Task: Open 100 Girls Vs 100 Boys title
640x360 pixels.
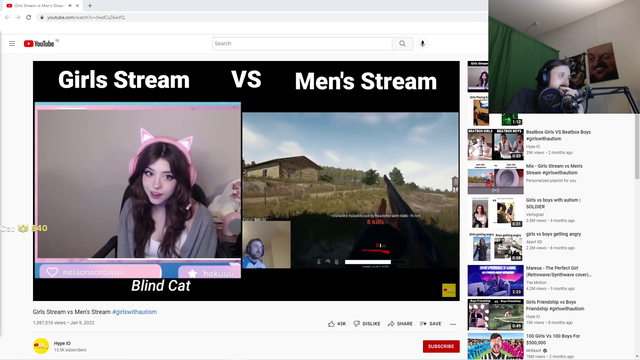Action: [553, 339]
